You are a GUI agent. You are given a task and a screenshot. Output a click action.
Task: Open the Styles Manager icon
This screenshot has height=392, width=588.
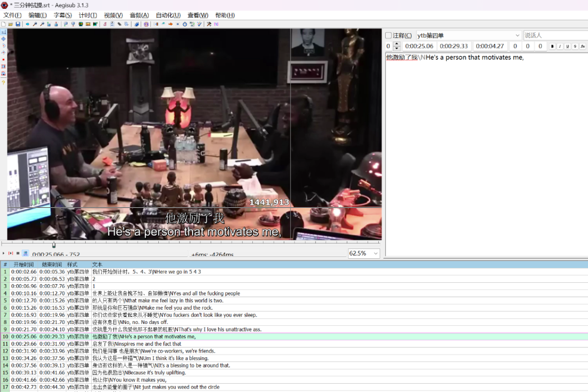[x=105, y=24]
